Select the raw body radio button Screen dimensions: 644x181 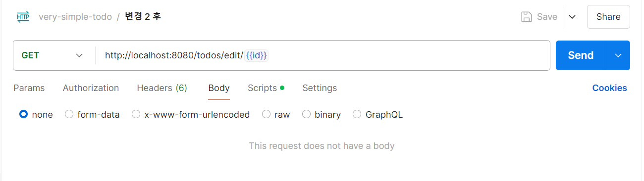276,115
